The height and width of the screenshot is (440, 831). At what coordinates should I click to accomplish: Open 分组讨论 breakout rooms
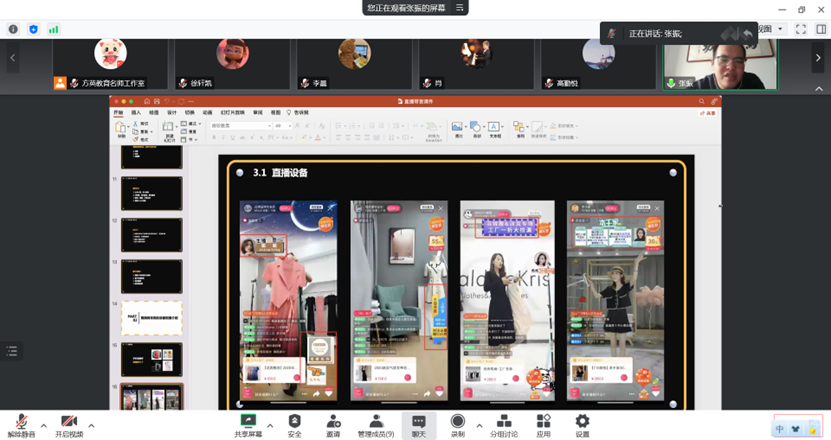504,422
